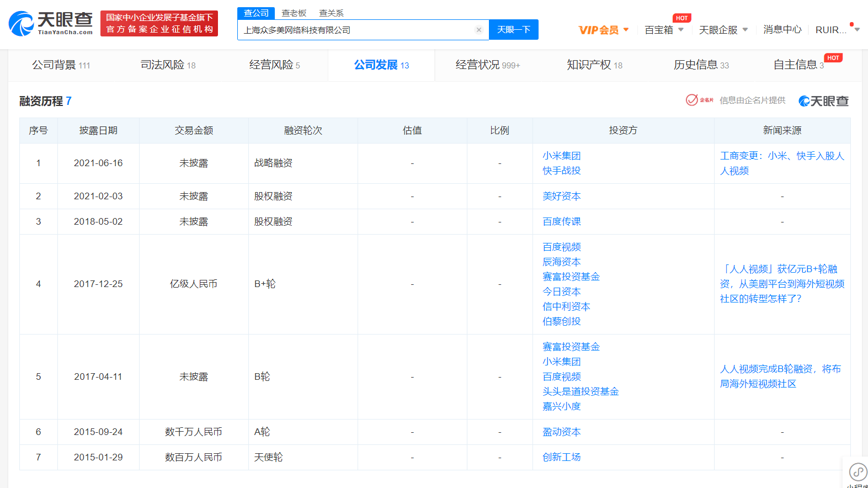Open investor 头头是道投资基金

pos(581,391)
